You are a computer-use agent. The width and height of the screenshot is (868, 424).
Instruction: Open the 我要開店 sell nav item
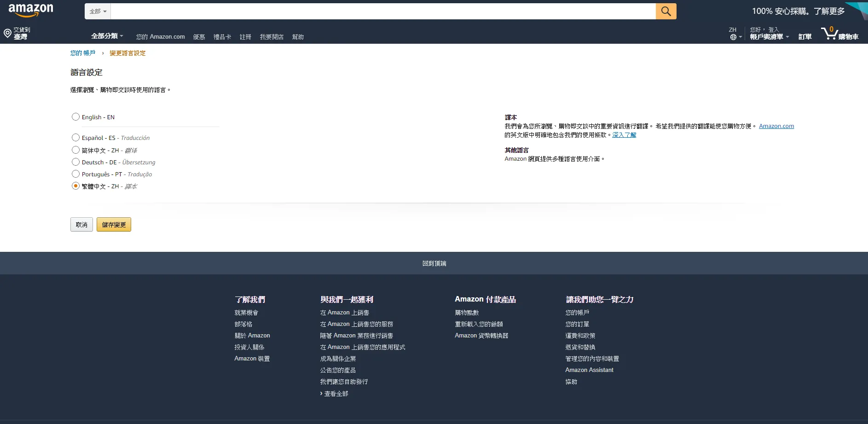click(272, 37)
